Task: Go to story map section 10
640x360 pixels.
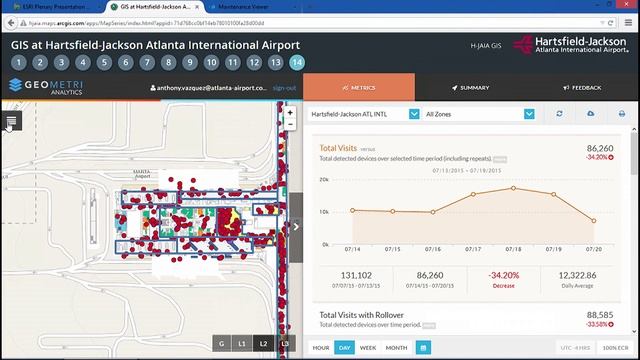Action: [211, 62]
